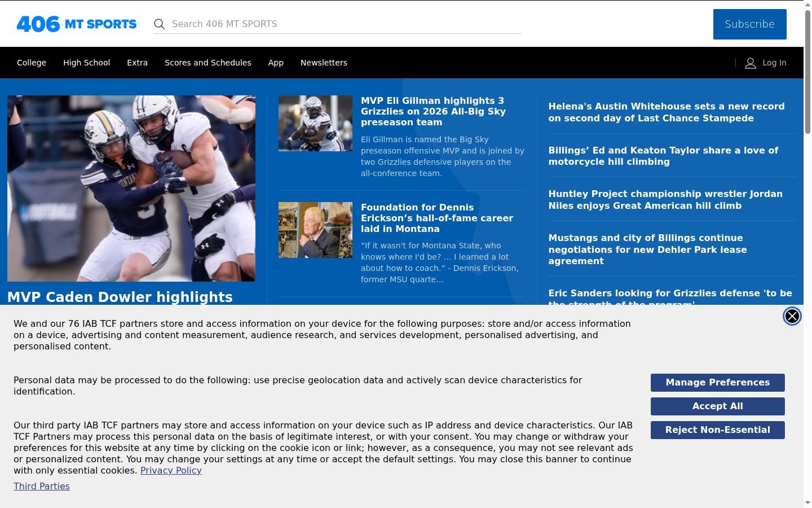Click the Log In user icon
The image size is (812, 508).
point(751,63)
